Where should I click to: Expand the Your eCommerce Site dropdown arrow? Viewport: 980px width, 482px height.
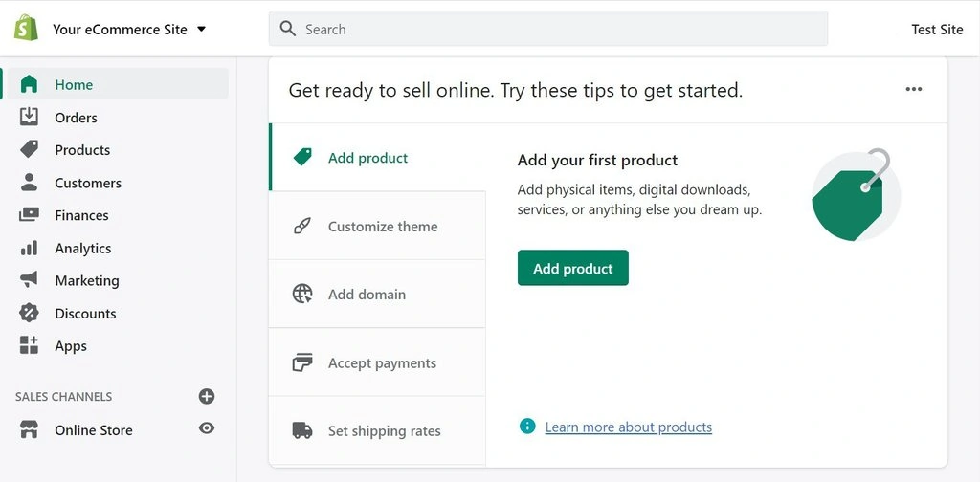point(201,29)
